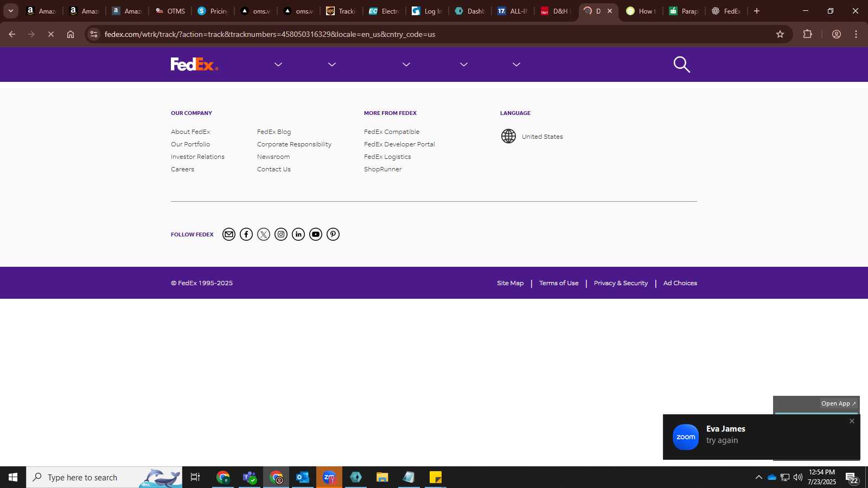Open Sticky Notes from the taskbar

pos(436,477)
